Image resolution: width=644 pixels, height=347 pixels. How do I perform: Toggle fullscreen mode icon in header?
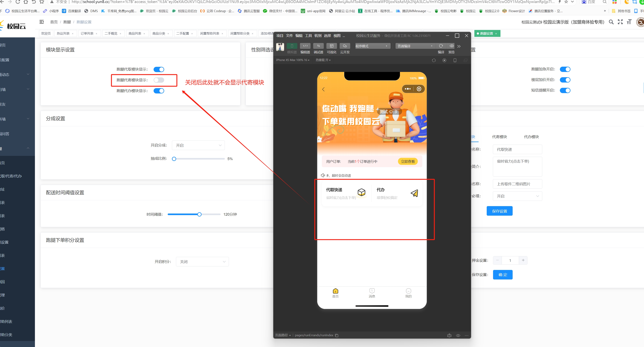tap(620, 22)
